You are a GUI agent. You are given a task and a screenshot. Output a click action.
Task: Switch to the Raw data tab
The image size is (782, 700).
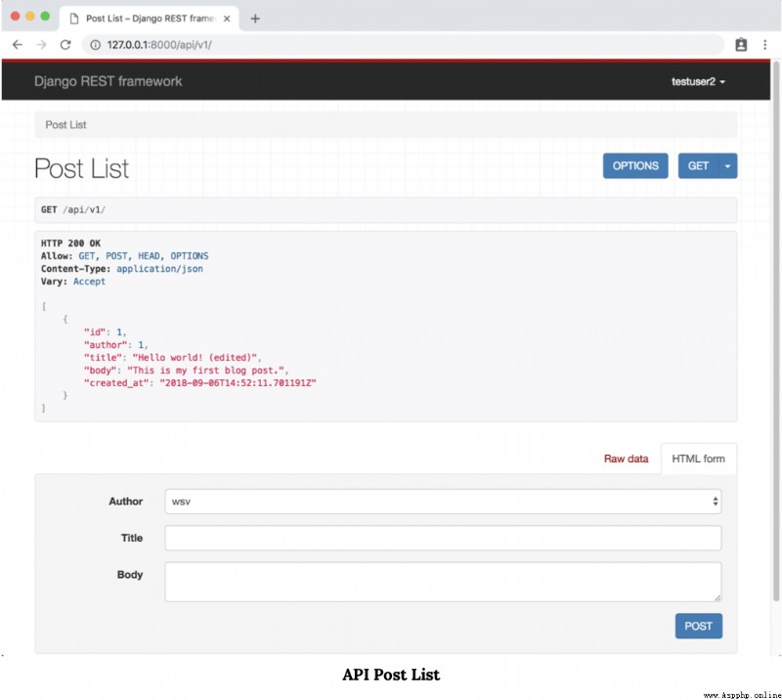pyautogui.click(x=626, y=459)
